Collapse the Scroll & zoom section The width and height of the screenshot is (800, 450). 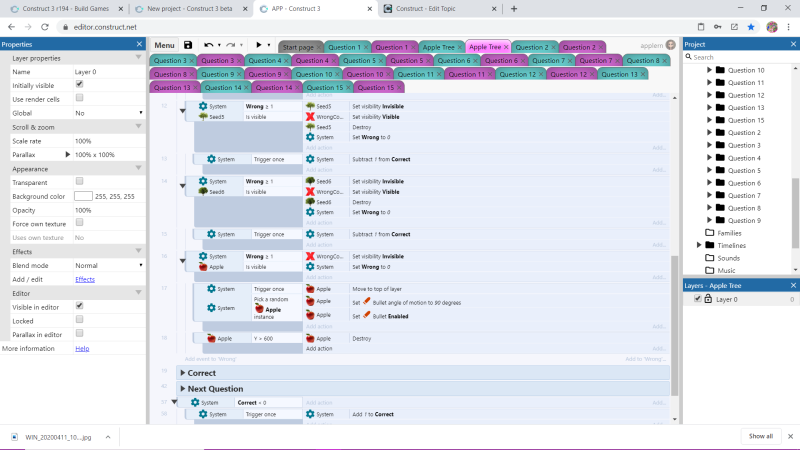[138, 127]
